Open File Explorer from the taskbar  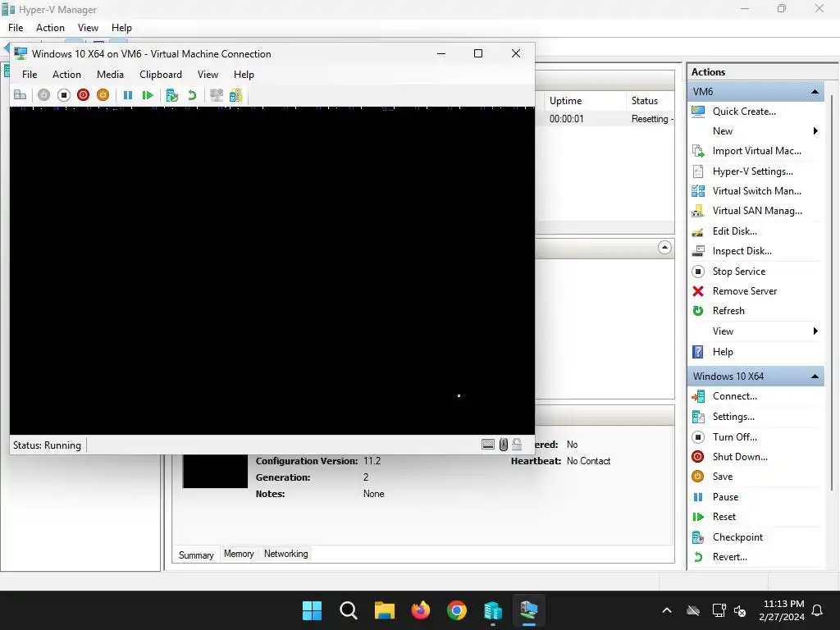[385, 610]
